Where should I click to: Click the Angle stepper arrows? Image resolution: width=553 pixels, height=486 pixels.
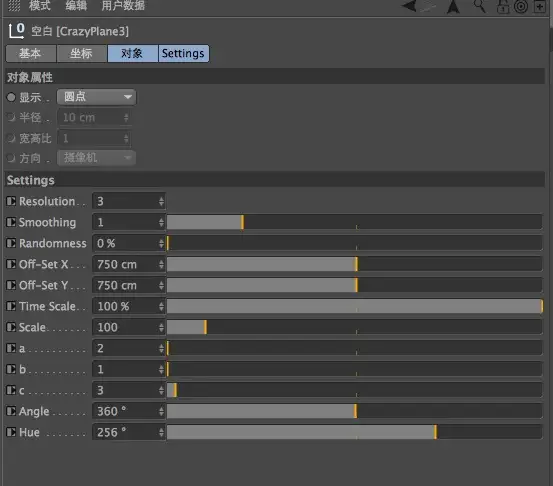[161, 411]
